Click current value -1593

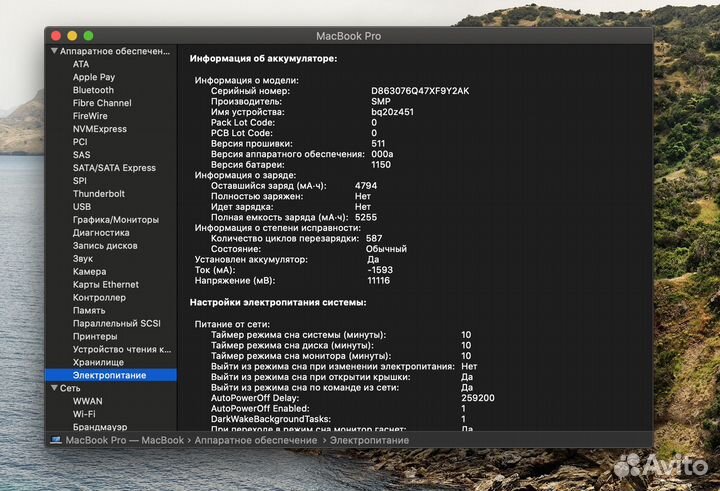[380, 270]
